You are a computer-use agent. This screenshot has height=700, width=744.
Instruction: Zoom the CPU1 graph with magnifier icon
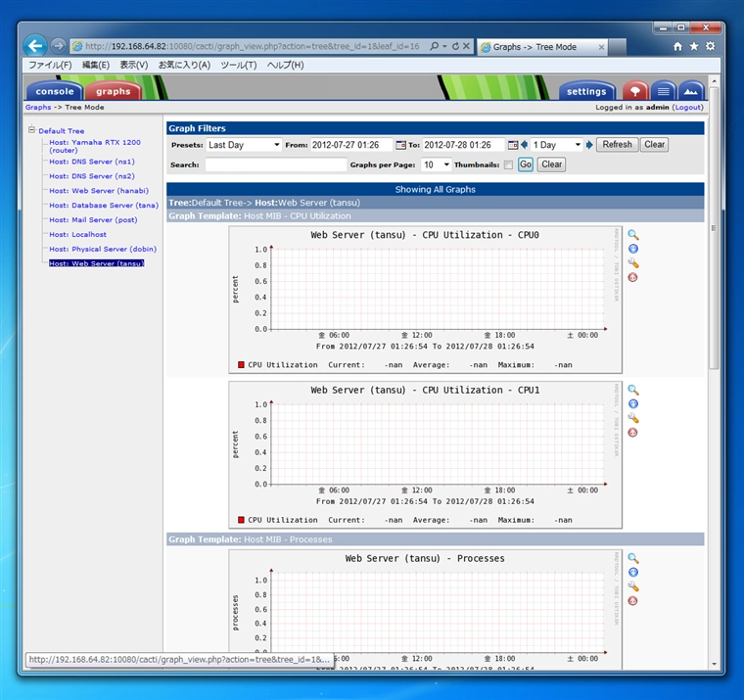(x=633, y=390)
